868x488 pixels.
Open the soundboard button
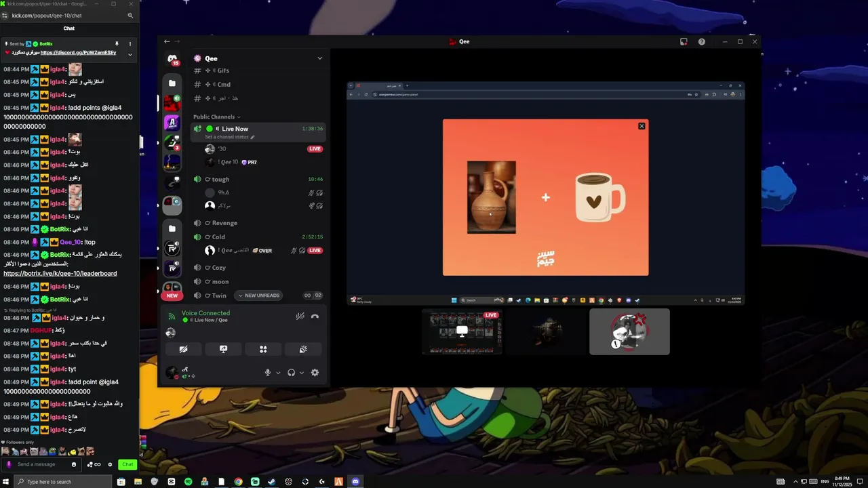[x=303, y=349]
